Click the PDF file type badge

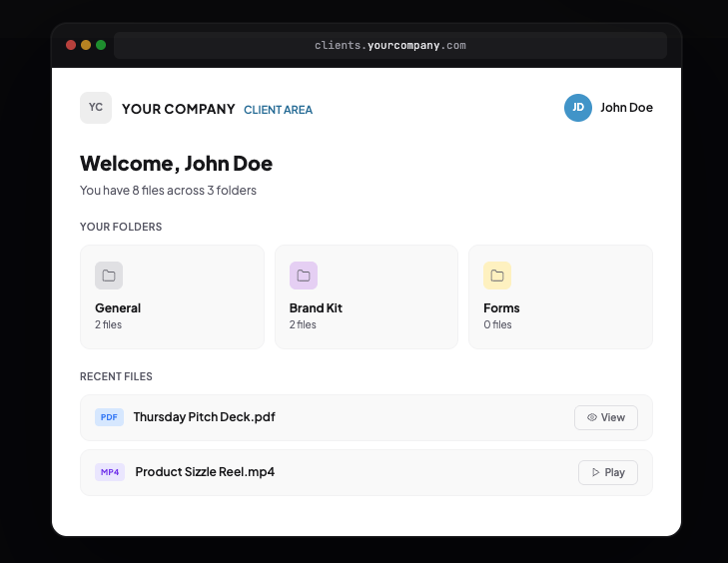[109, 417]
